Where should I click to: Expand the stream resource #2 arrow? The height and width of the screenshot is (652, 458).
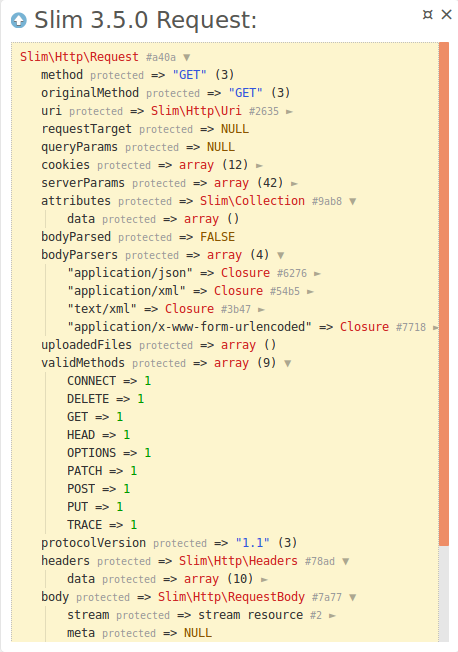pyautogui.click(x=332, y=615)
